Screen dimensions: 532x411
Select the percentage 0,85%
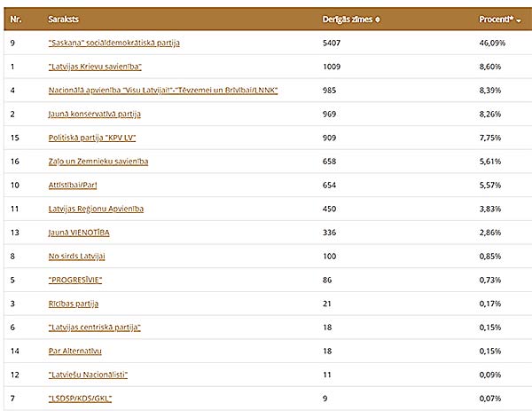tap(490, 257)
